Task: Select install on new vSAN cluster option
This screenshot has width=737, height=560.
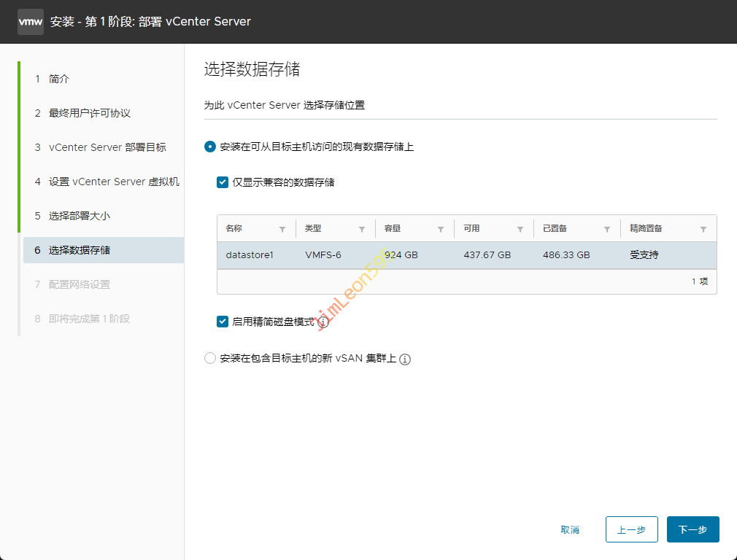Action: (210, 358)
